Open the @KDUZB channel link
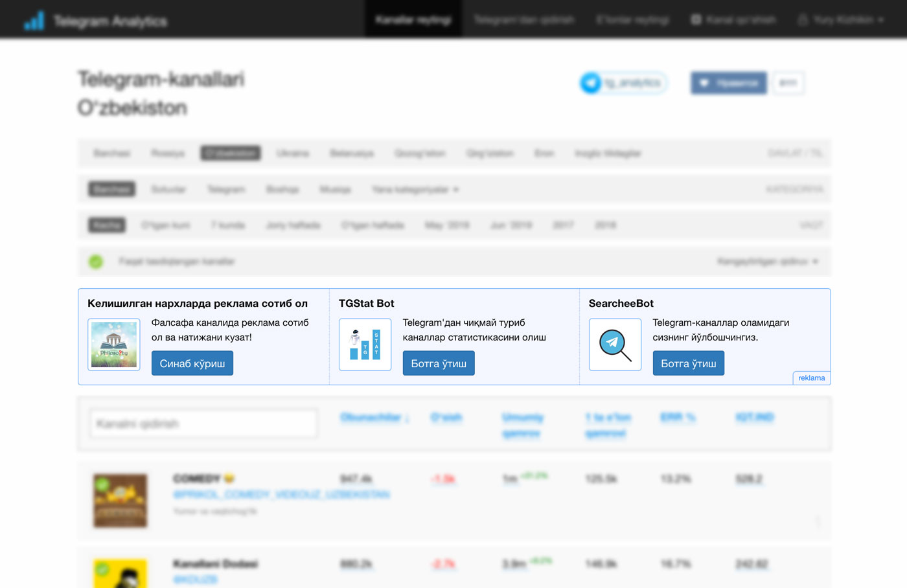Screen dimensions: 907x588 pyautogui.click(x=195, y=580)
